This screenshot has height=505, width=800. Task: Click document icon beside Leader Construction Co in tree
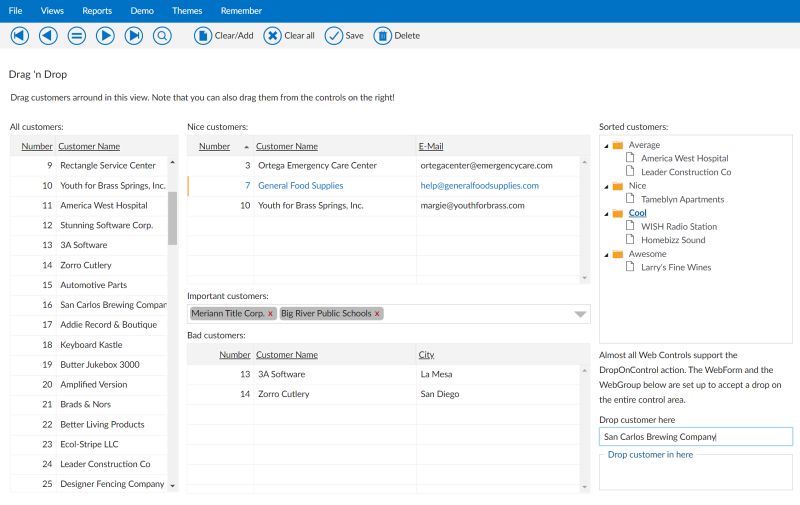click(x=630, y=171)
